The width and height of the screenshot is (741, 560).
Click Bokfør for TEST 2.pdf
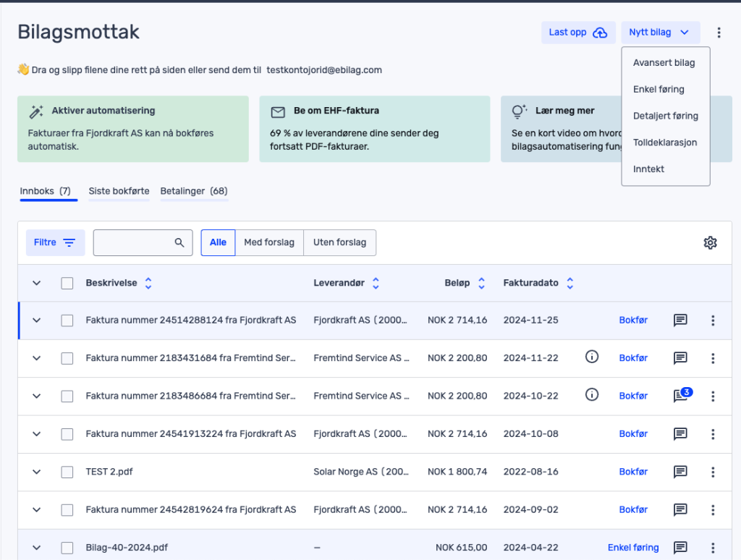click(x=632, y=471)
